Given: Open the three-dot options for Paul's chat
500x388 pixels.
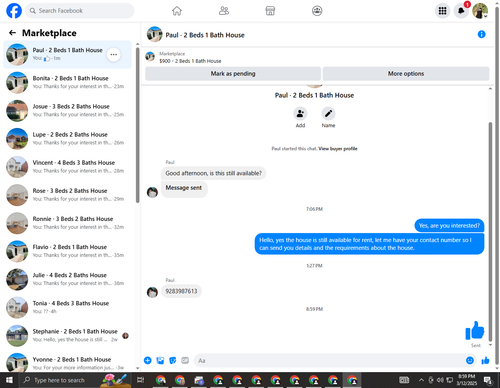Looking at the screenshot, I should (x=114, y=55).
